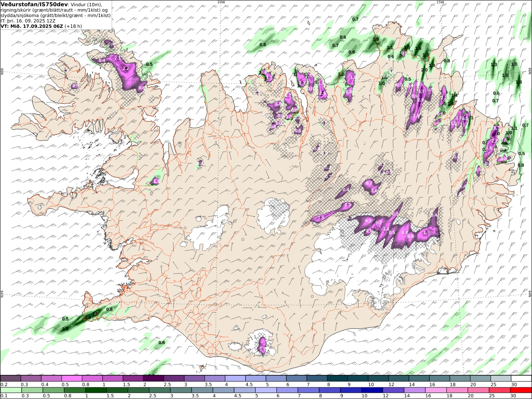The image size is (532, 399).
Task: Pick the bottom legend swatch between 25 and 30
Action: 499,390
